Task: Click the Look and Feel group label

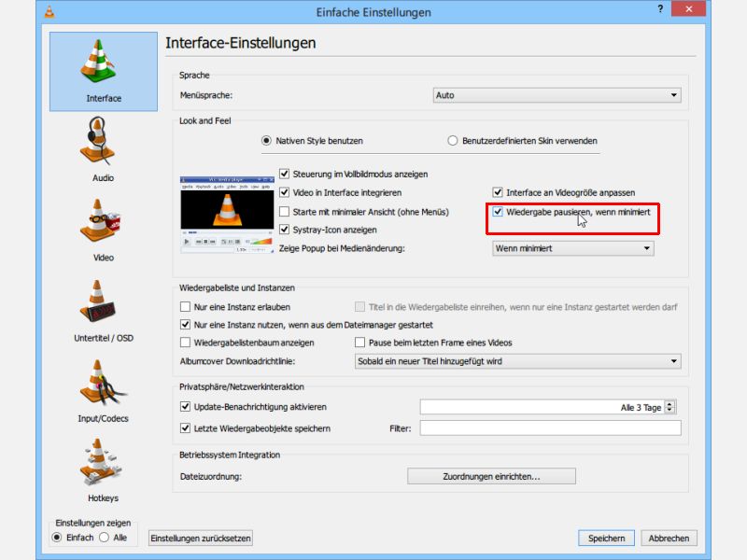Action: 204,121
